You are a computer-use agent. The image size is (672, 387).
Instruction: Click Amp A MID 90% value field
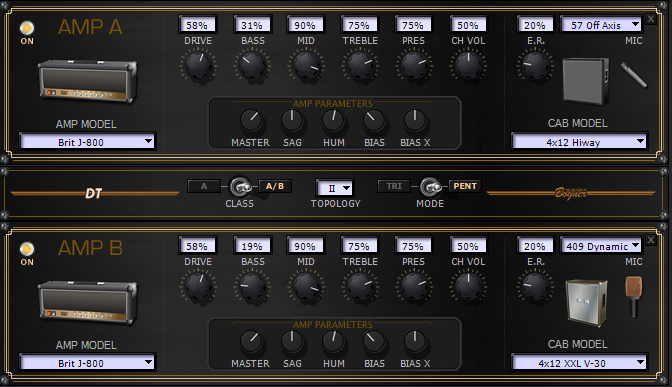(305, 25)
